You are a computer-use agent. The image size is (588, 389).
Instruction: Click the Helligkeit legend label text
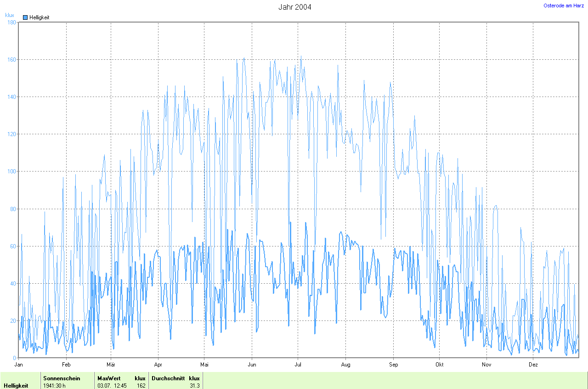click(x=39, y=17)
